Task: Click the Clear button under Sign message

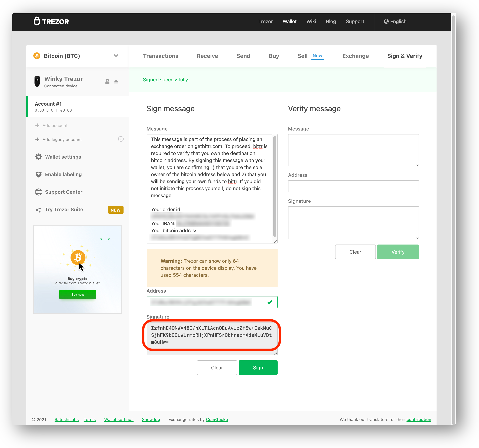Action: [x=217, y=367]
